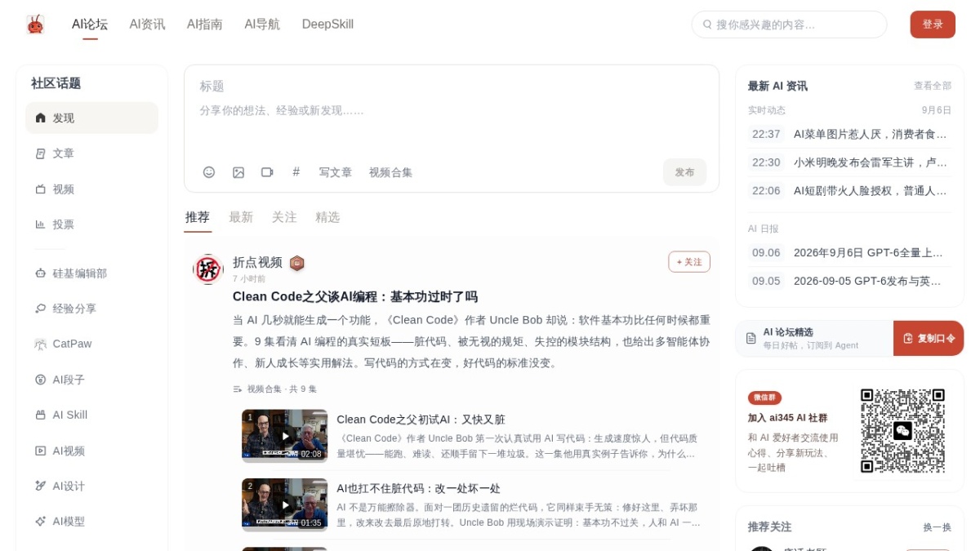980x551 pixels.
Task: Open the emoji picker icon
Action: (209, 172)
